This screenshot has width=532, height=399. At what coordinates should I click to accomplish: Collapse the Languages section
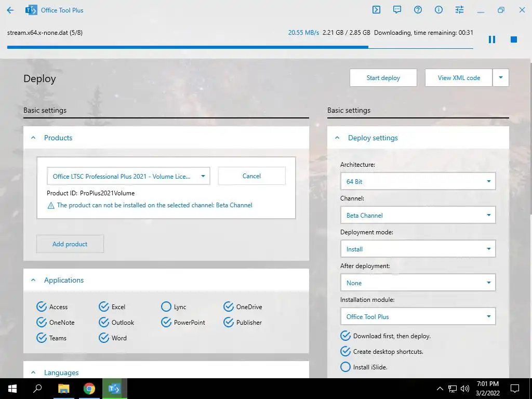[33, 372]
